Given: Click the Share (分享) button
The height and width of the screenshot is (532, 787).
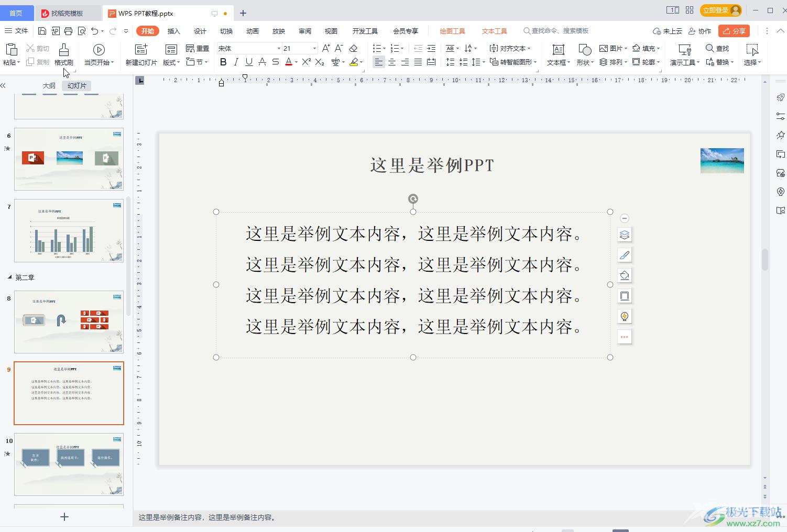Looking at the screenshot, I should pos(734,31).
